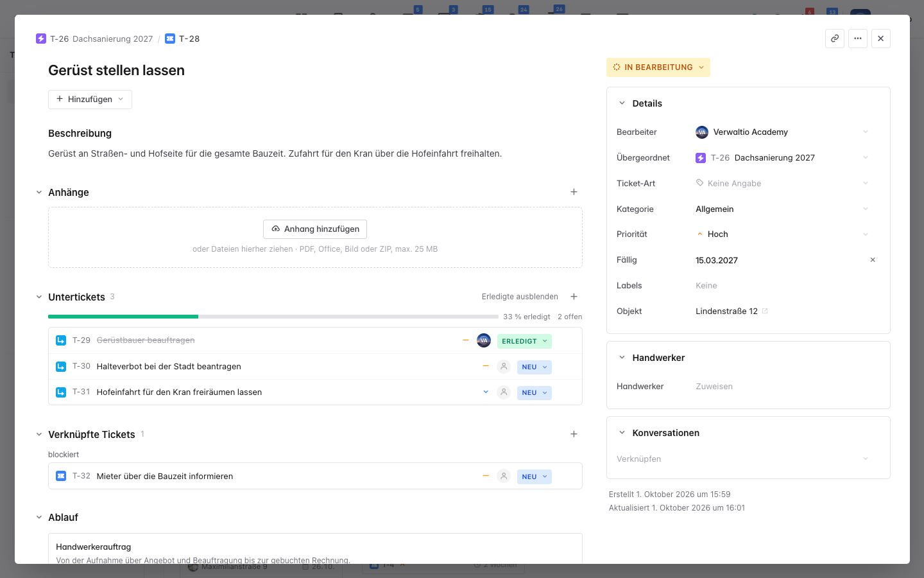
Task: Collapse the Details panel
Action: tap(622, 103)
